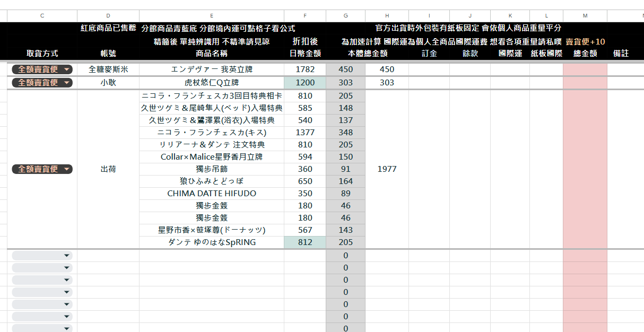
Task: Select the 1377 yen amount cell
Action: click(305, 133)
